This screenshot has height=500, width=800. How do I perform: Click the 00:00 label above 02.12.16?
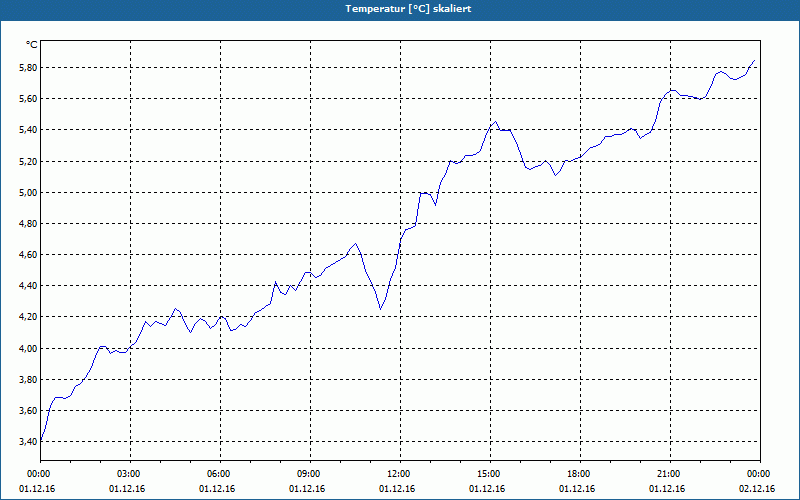(760, 474)
